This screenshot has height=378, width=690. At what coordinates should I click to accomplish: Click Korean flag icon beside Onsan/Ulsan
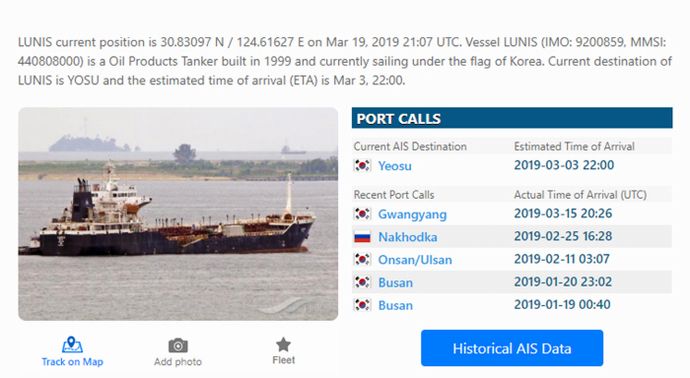(x=363, y=260)
